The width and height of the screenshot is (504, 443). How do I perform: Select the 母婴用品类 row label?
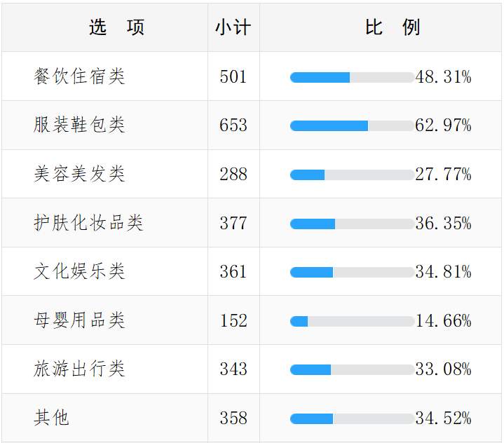79,320
